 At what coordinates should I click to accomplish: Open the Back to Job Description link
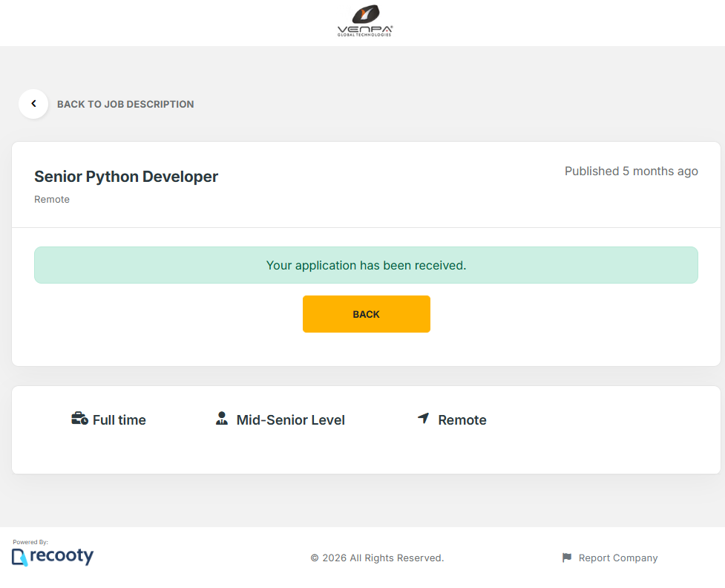tap(125, 105)
